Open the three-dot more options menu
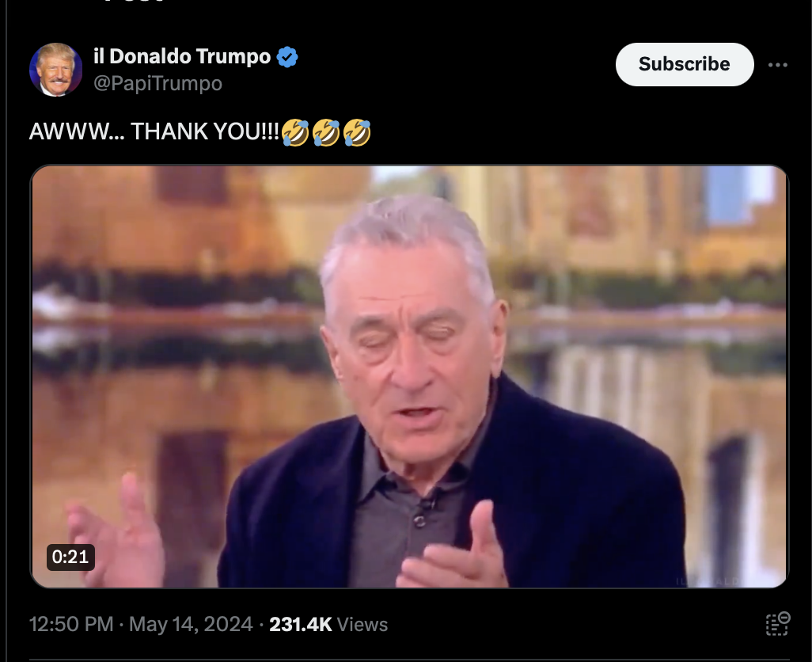This screenshot has height=662, width=812. (x=777, y=65)
